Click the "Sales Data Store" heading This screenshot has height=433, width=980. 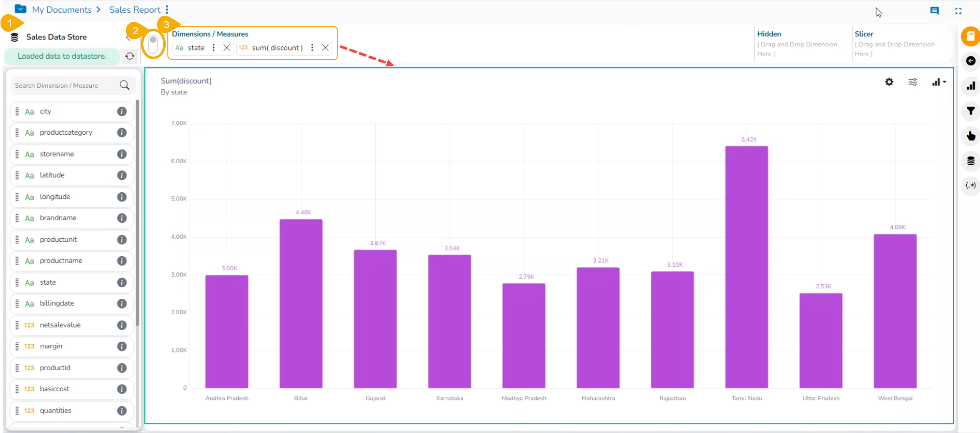point(57,37)
